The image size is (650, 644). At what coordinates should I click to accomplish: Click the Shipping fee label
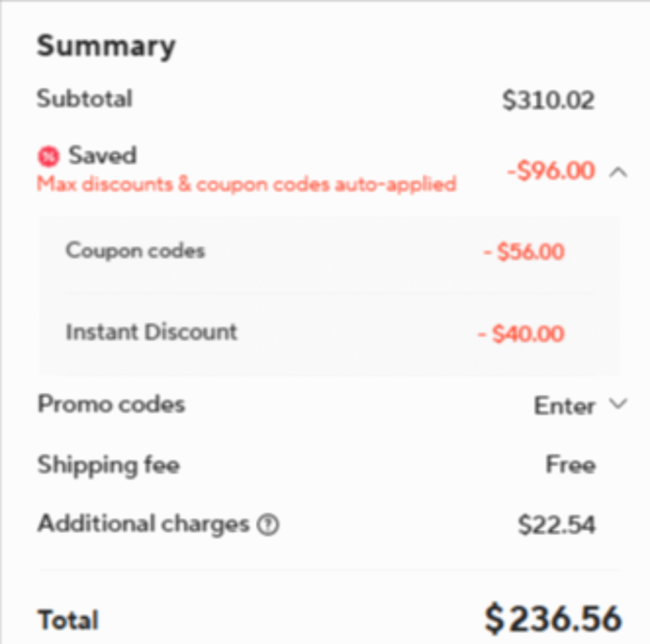[109, 465]
